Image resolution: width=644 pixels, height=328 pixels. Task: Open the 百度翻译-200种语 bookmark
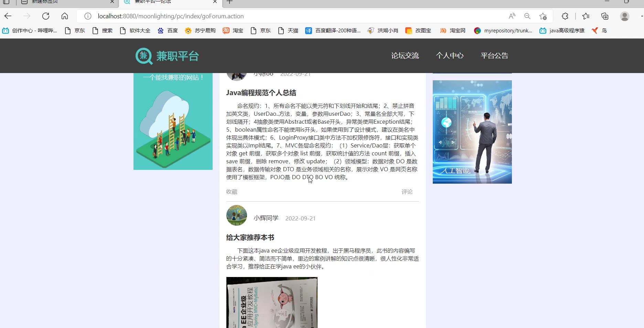tap(333, 31)
